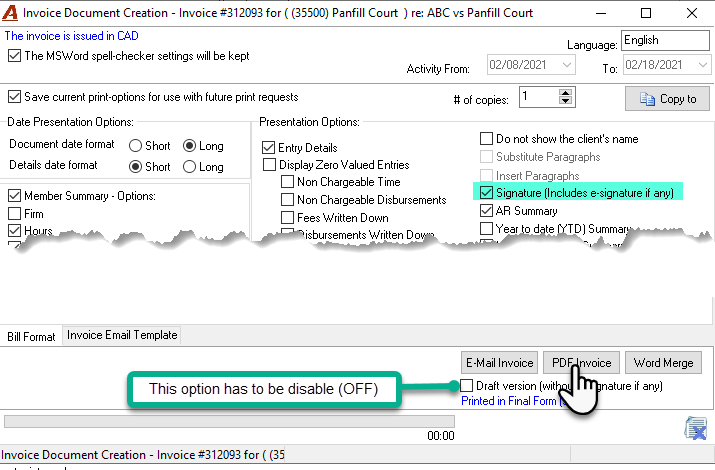
Task: Maximize the Invoice Document Creation window
Action: (646, 13)
